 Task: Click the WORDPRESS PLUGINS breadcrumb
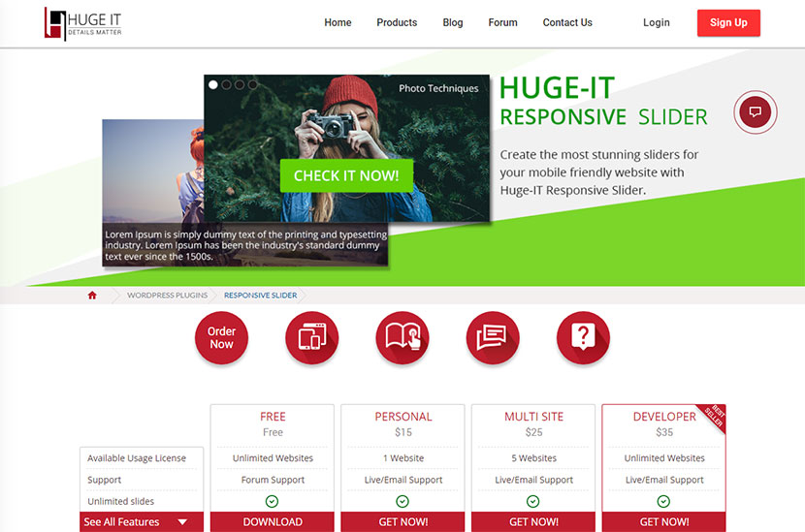168,295
